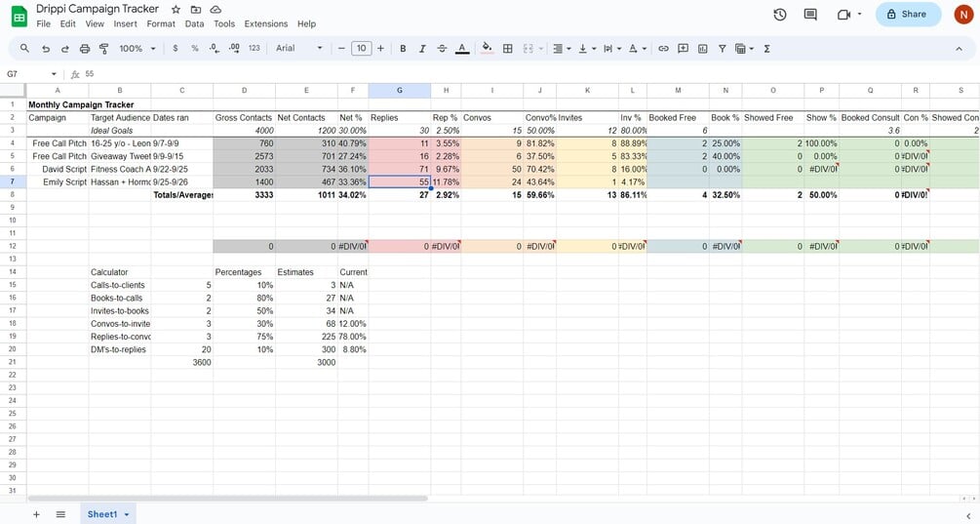Open functions sigma icon

coord(766,48)
